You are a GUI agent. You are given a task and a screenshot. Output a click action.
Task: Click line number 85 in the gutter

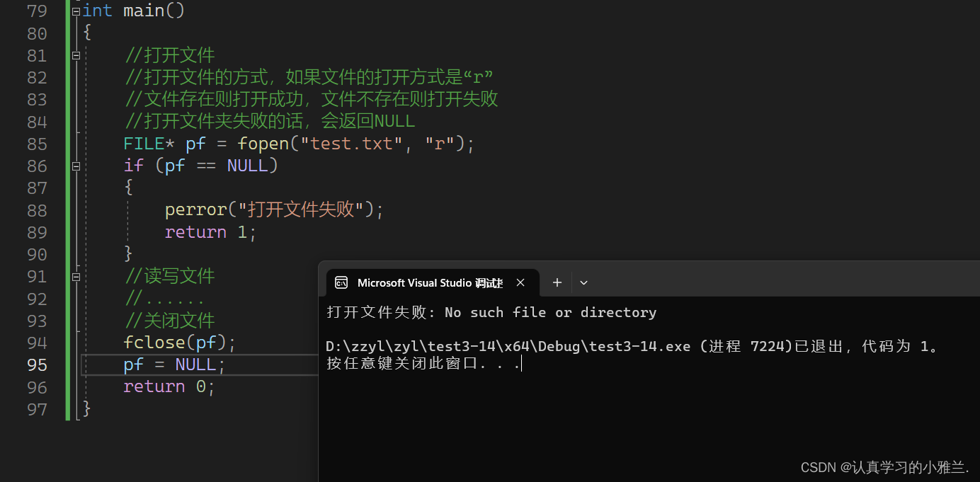(37, 144)
